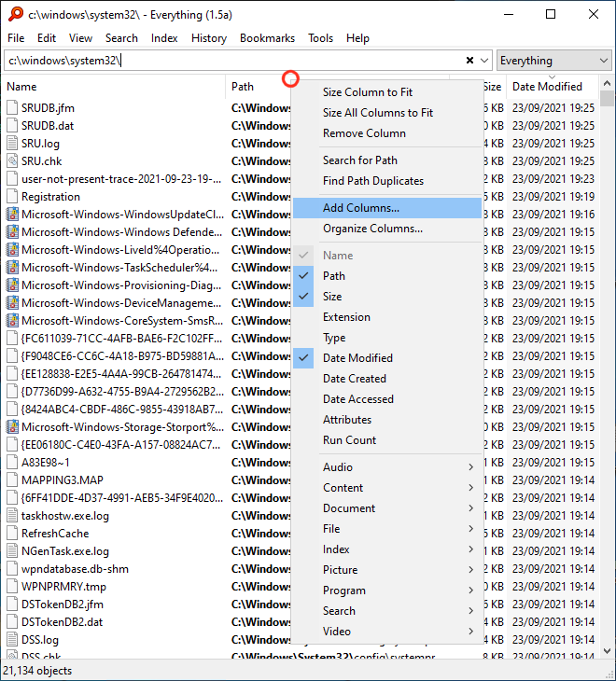The width and height of the screenshot is (616, 681).
Task: Click the Registration file icon
Action: pyautogui.click(x=12, y=197)
